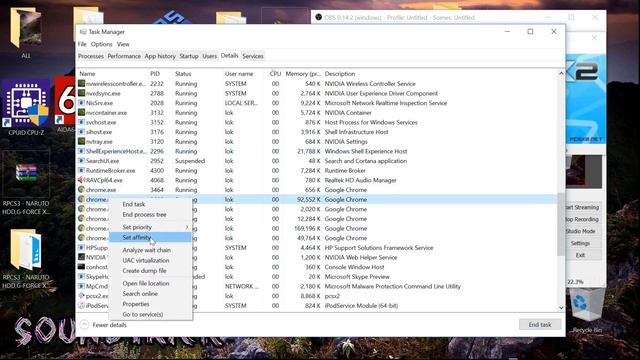Choose UAC virtualization
Image resolution: width=640 pixels, height=360 pixels.
click(x=151, y=260)
